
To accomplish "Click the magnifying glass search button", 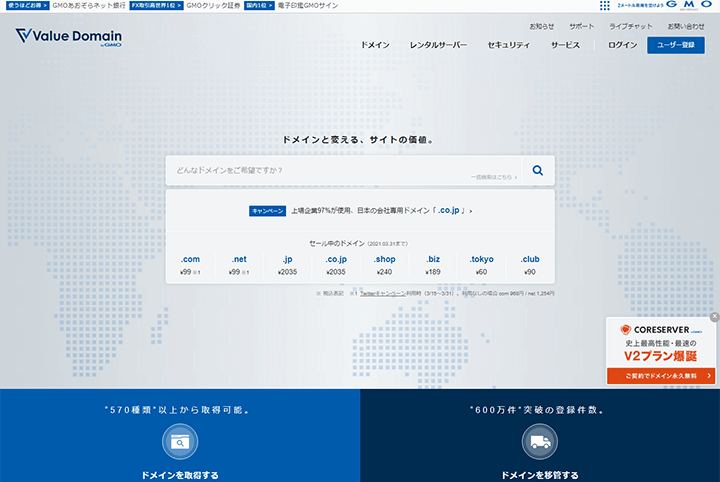I will 537,171.
